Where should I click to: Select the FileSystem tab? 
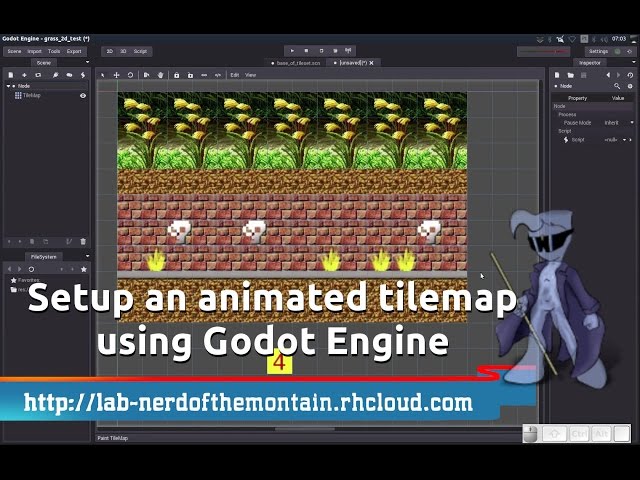click(44, 257)
